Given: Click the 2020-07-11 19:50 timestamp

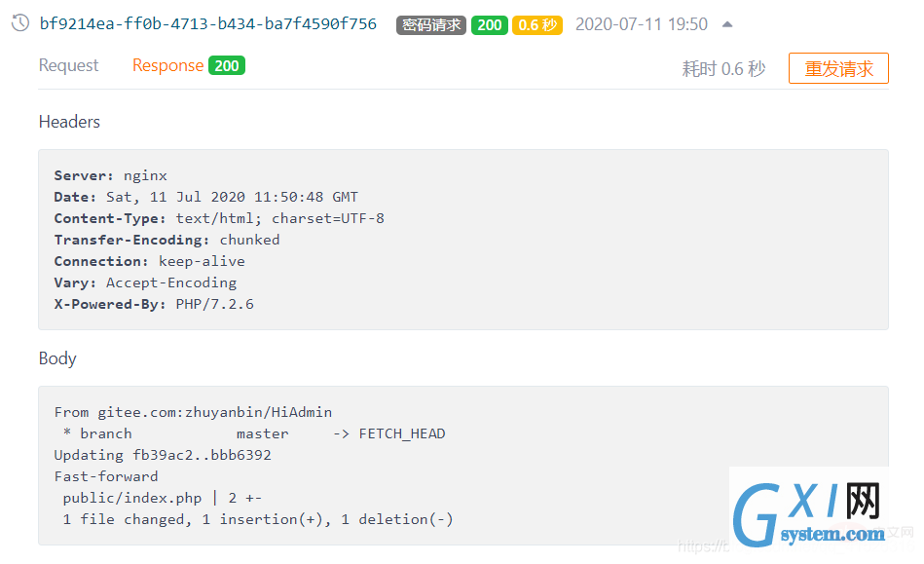Looking at the screenshot, I should (642, 24).
